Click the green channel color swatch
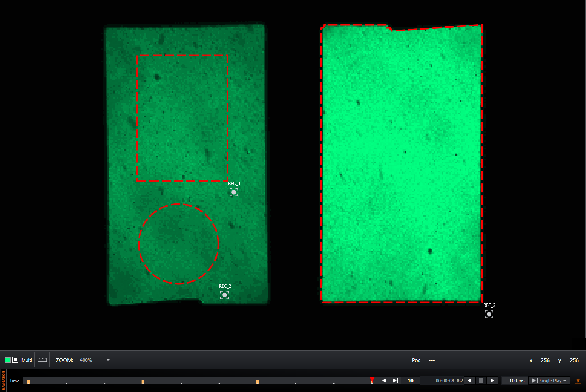Image resolution: width=586 pixels, height=392 pixels. (x=7, y=360)
